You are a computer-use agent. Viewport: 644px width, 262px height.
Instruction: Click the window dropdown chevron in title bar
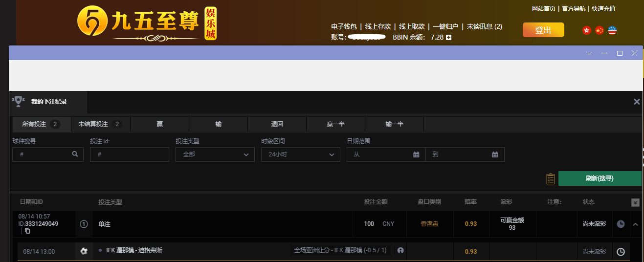(x=589, y=53)
